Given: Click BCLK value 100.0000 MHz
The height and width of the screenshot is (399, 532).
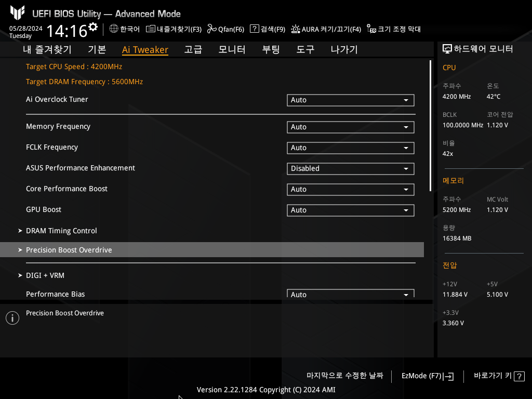Looking at the screenshot, I should (x=463, y=125).
